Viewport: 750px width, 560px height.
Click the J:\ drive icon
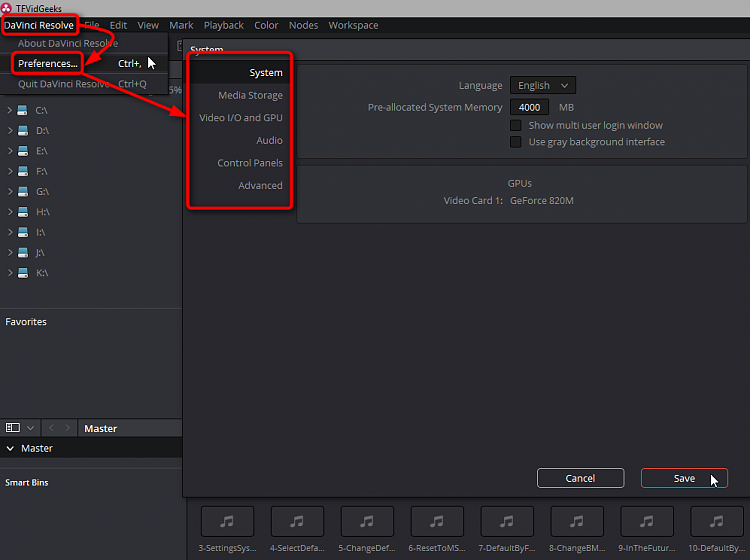pos(22,253)
